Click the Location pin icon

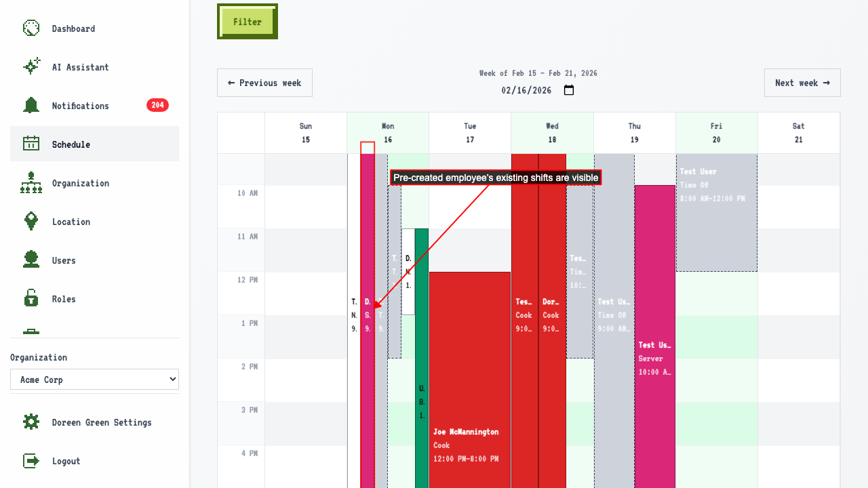[31, 222]
